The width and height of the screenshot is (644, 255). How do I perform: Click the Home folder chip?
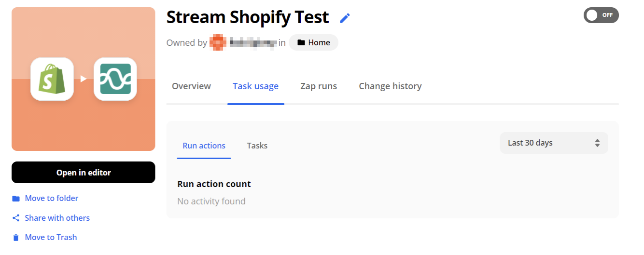pyautogui.click(x=314, y=42)
